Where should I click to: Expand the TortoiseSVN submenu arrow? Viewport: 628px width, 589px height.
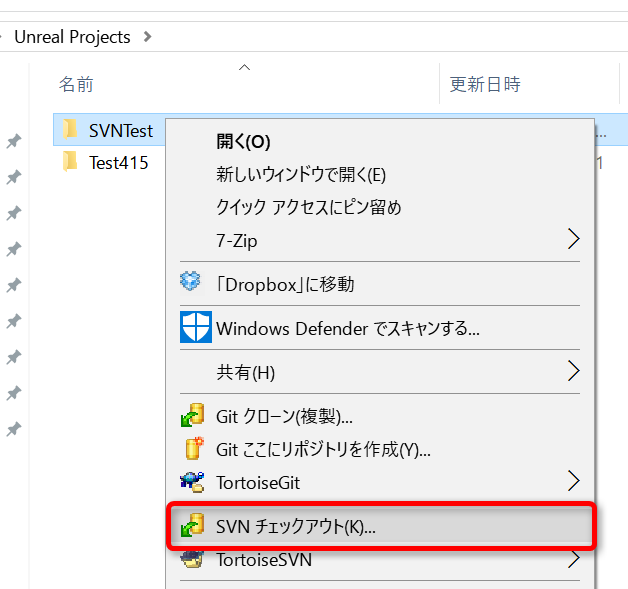click(x=574, y=559)
